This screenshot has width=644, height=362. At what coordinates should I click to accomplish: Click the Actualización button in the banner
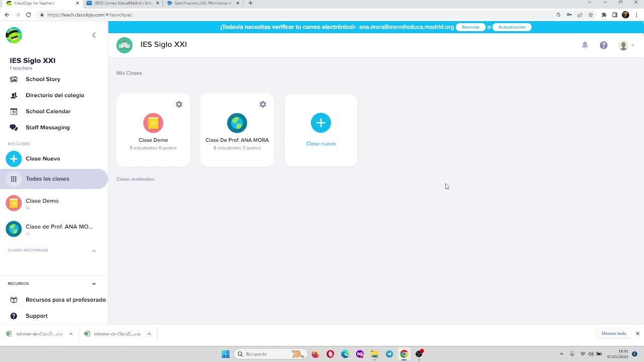point(512,27)
